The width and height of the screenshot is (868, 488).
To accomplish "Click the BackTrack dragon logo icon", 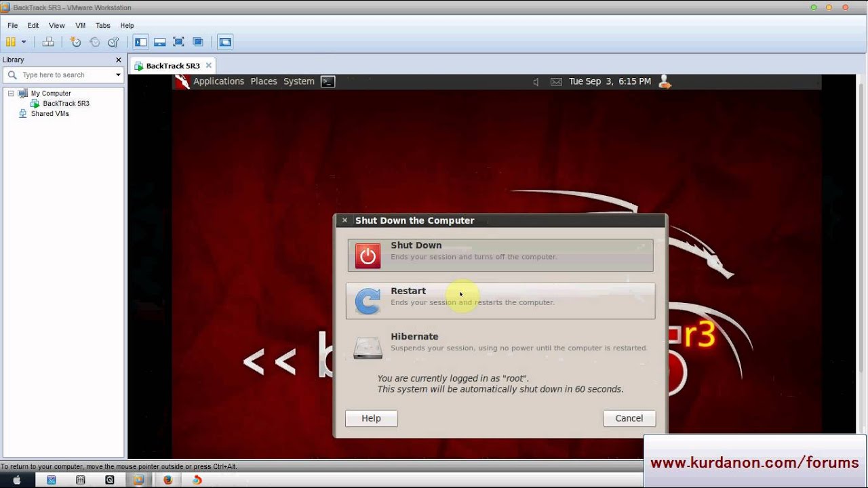I will pos(182,81).
